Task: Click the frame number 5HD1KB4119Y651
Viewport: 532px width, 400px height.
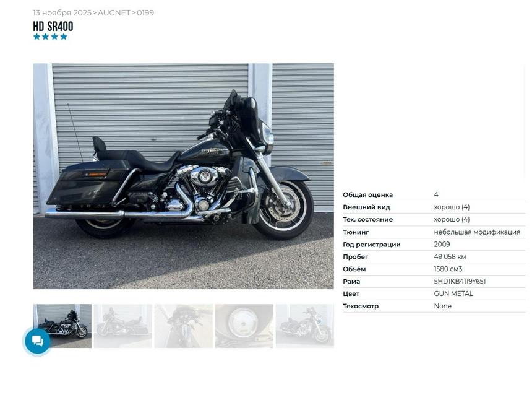Action: click(460, 282)
